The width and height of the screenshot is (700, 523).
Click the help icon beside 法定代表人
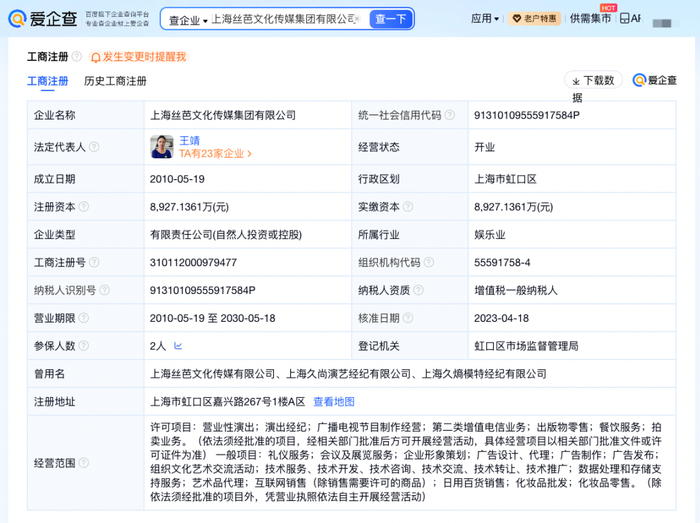tap(94, 147)
